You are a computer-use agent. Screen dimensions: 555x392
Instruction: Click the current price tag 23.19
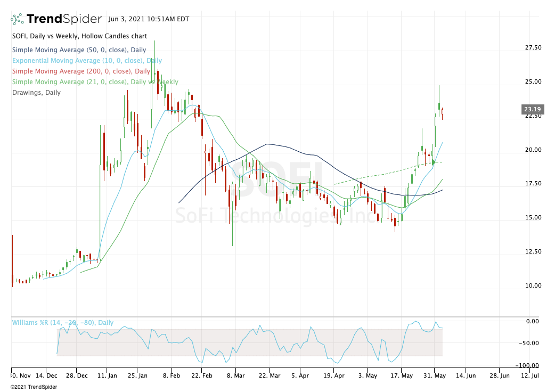pyautogui.click(x=533, y=110)
